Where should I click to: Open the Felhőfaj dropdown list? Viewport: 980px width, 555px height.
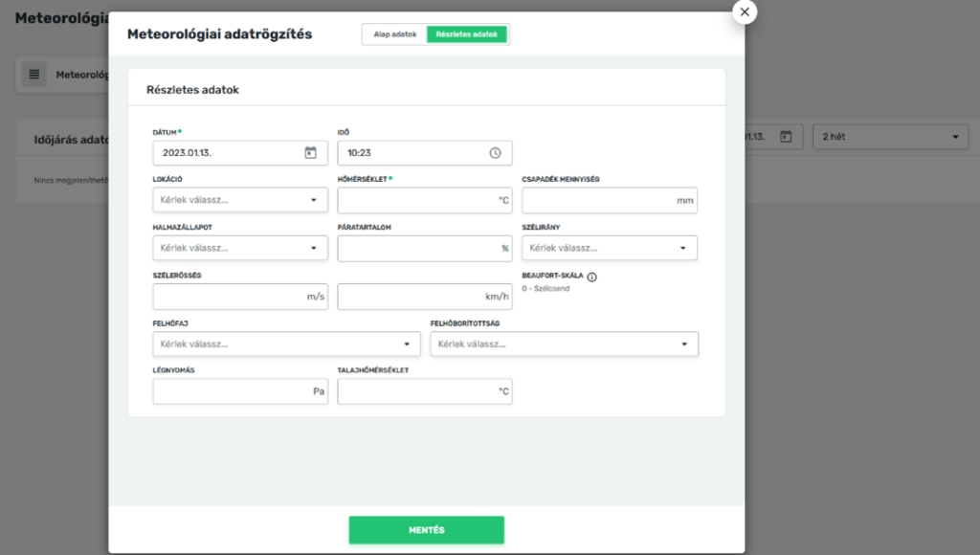pyautogui.click(x=285, y=344)
